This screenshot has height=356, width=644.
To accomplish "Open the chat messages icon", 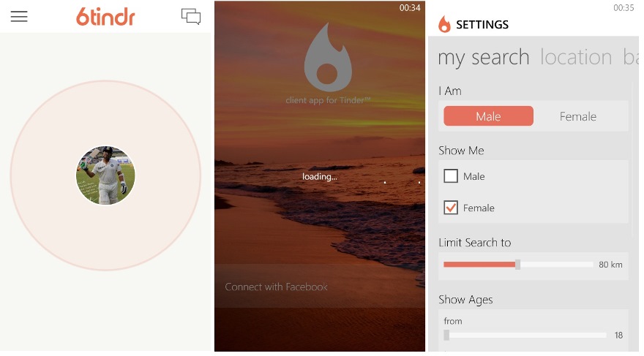I will 191,16.
